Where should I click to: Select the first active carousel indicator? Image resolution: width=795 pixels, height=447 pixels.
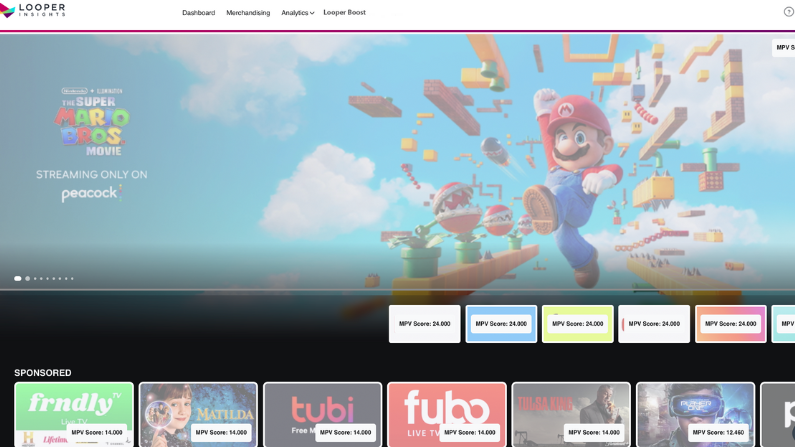[18, 278]
